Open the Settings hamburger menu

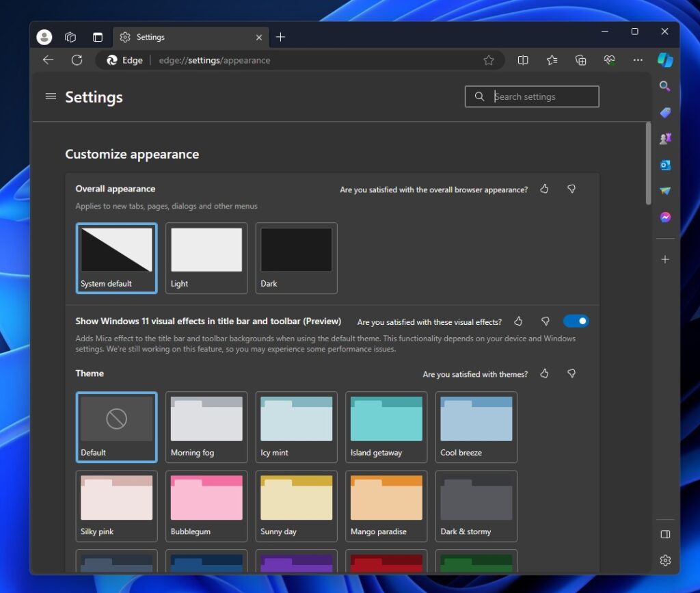51,96
